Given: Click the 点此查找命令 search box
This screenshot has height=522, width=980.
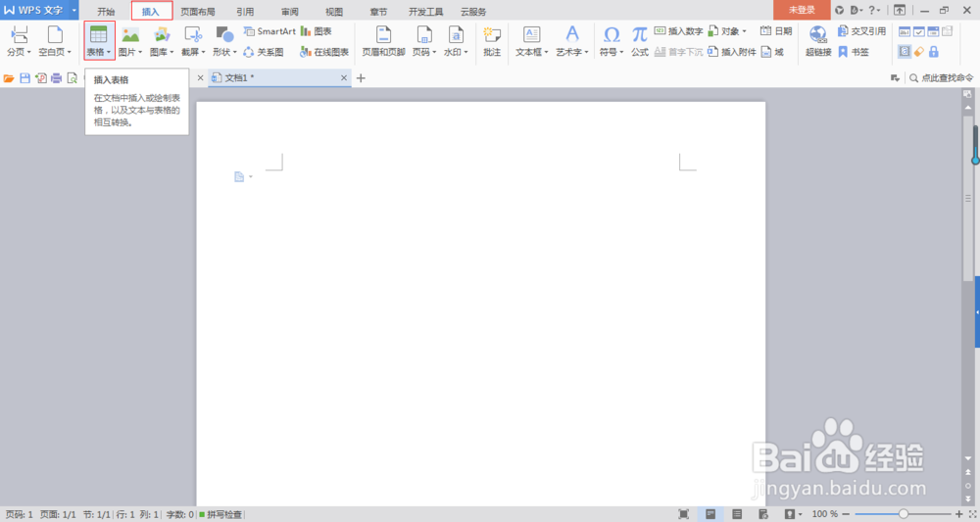Looking at the screenshot, I should [942, 78].
